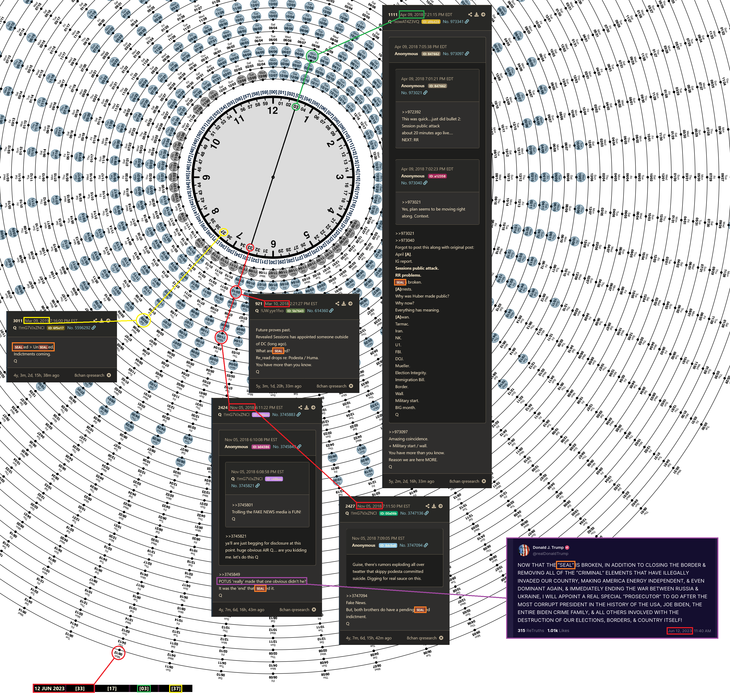Viewport: 730px width, 700px height.
Task: Click the chain-link icon beside No. 973021
Action: (425, 93)
